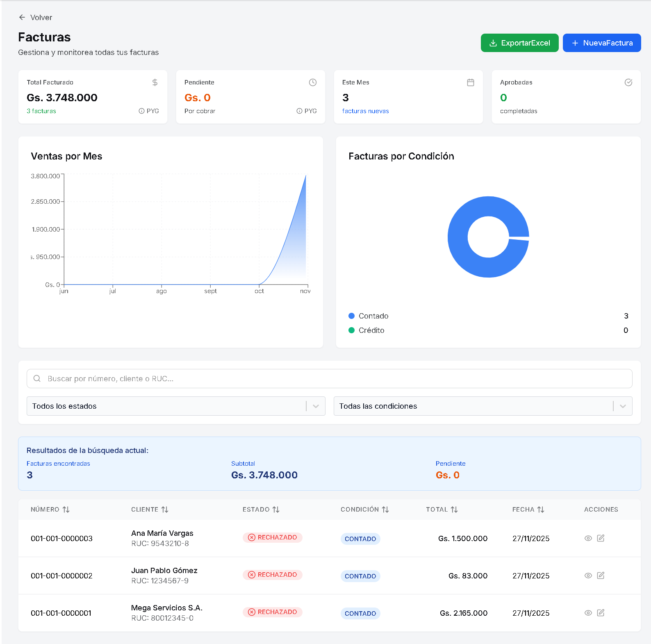
Task: Click the edit icon for invoice 001-001-0000003
Action: (x=601, y=538)
